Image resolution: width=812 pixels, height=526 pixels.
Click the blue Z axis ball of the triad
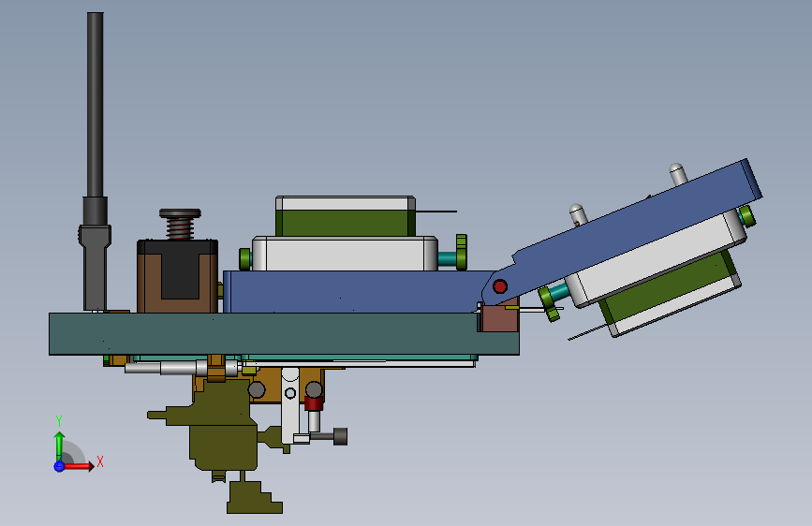pos(59,466)
